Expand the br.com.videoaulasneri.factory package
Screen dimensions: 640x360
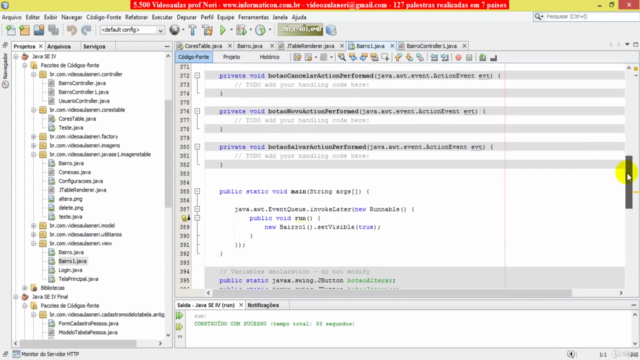point(34,136)
